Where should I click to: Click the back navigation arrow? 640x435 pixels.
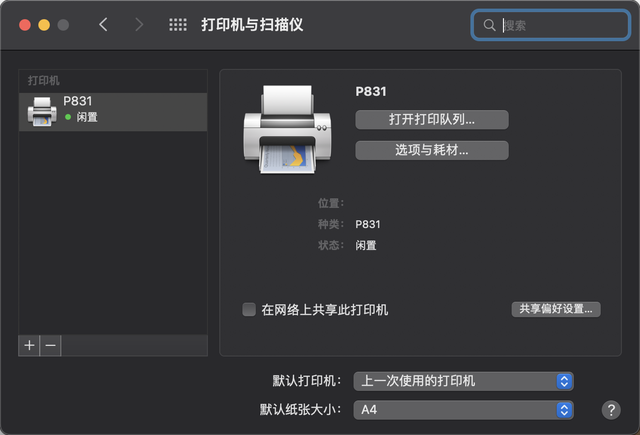tap(103, 25)
